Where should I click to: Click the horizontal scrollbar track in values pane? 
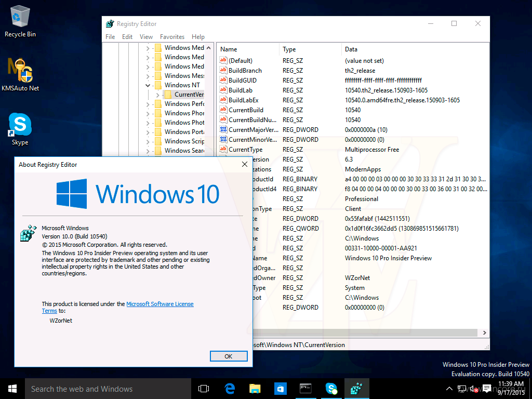pos(365,332)
